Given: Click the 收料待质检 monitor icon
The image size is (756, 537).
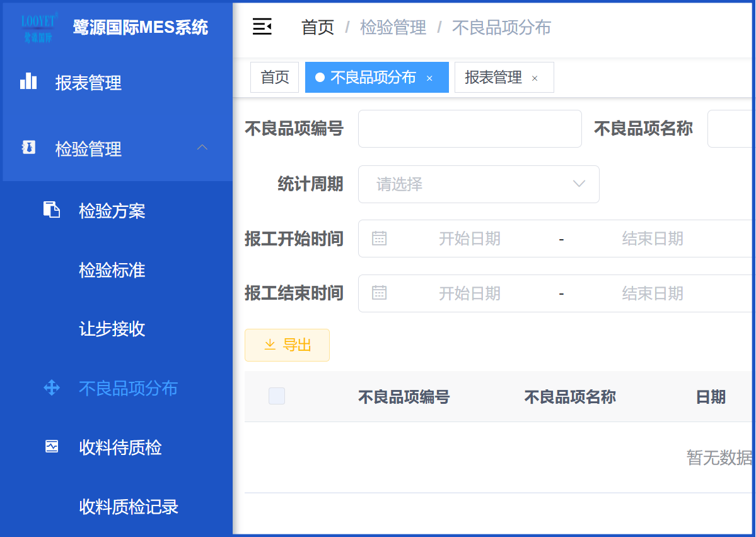Looking at the screenshot, I should (x=52, y=446).
